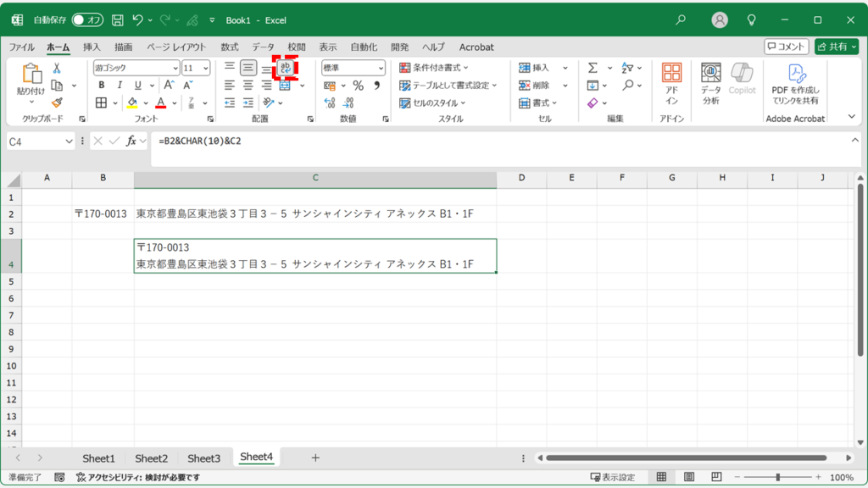Apply percent style
868x488 pixels.
pos(359,86)
